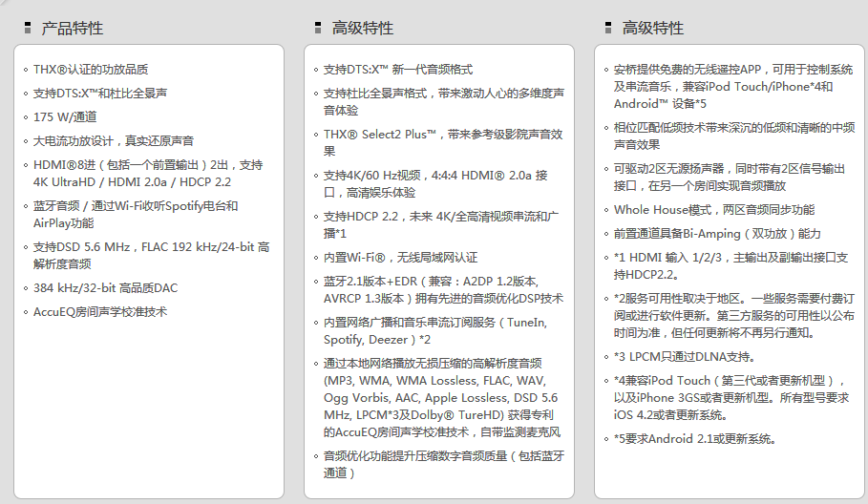
Task: Select 384 kHz/32-bit 高品质DAC
Action: pyautogui.click(x=106, y=287)
